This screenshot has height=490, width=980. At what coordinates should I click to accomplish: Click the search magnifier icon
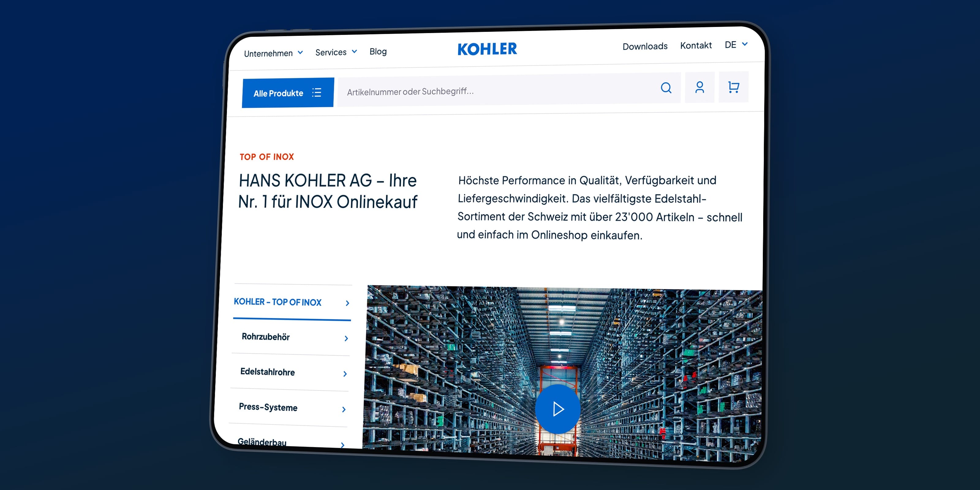[x=666, y=88]
